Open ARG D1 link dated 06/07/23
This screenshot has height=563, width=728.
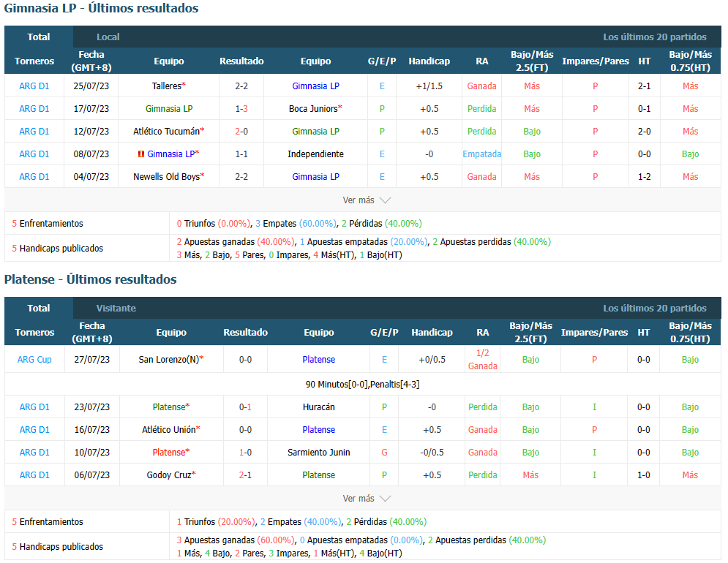34,475
